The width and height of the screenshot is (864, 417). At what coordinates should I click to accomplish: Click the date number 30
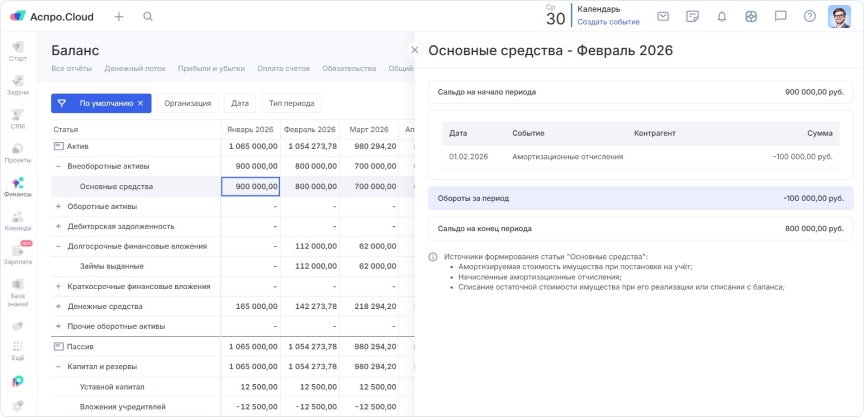555,19
